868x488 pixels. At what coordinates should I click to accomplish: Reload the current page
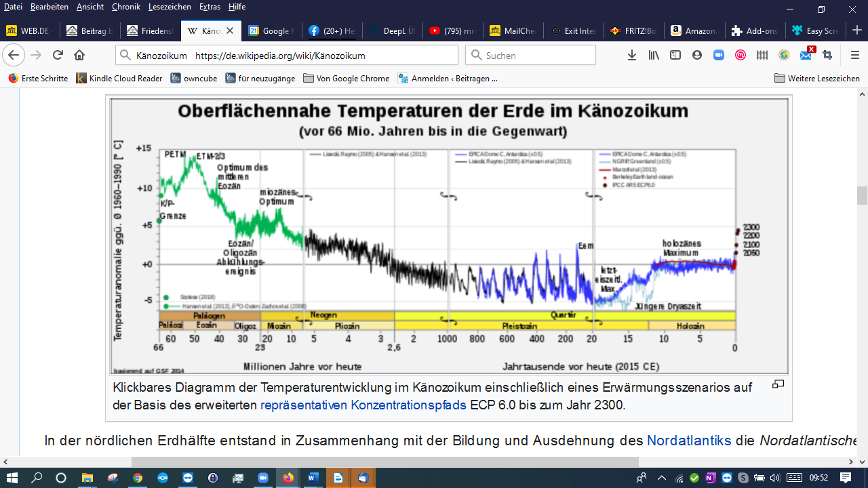(x=58, y=55)
